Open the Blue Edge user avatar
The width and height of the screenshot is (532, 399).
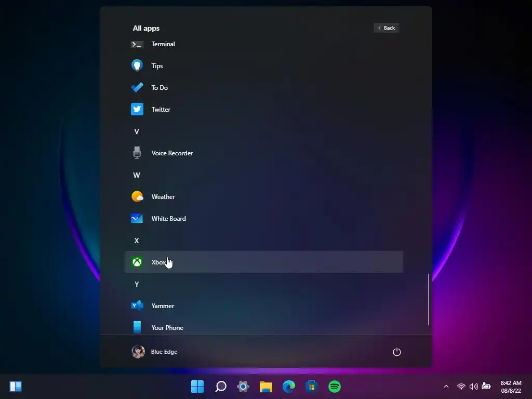(138, 352)
